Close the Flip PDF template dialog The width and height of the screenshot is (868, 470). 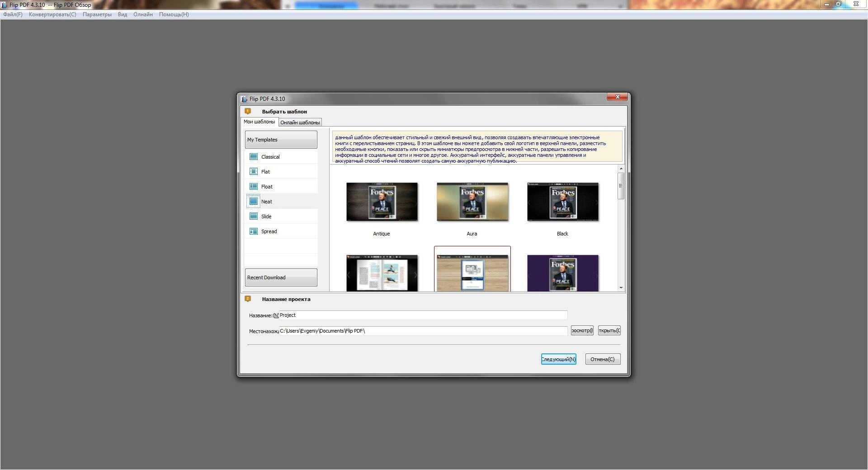[618, 97]
